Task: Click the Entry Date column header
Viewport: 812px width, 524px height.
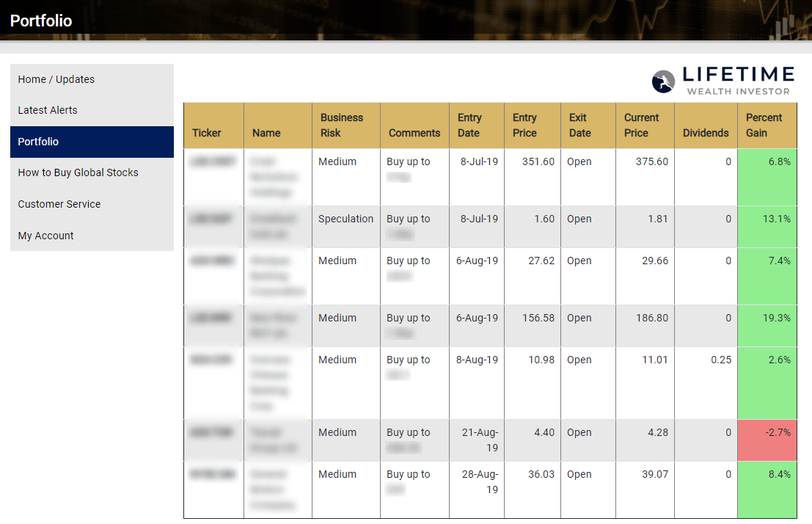Action: click(477, 126)
